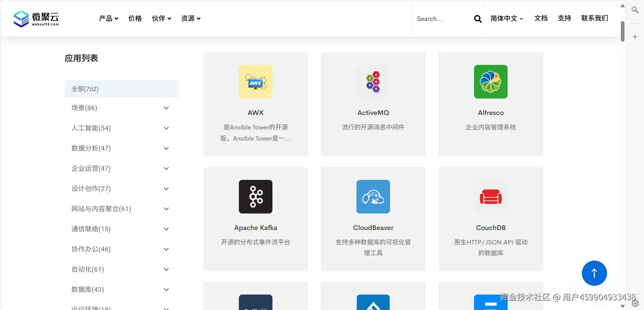The height and width of the screenshot is (310, 644).
Task: Open the 伙伴 dropdown menu
Action: coord(162,18)
